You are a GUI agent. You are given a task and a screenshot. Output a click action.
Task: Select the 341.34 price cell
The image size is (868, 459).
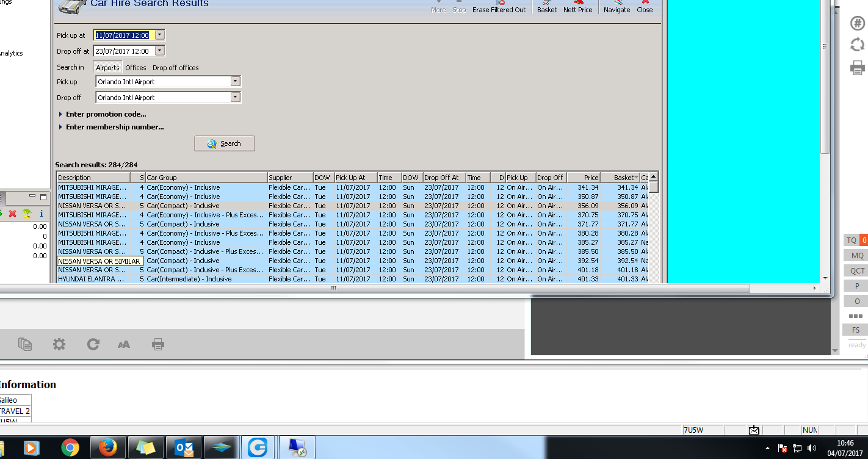pyautogui.click(x=584, y=187)
